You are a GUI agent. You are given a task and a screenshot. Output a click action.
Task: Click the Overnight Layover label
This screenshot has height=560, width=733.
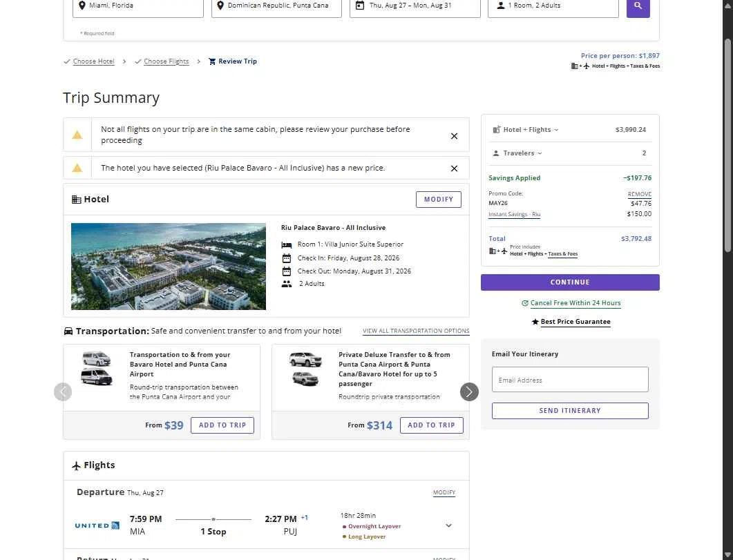click(x=374, y=526)
